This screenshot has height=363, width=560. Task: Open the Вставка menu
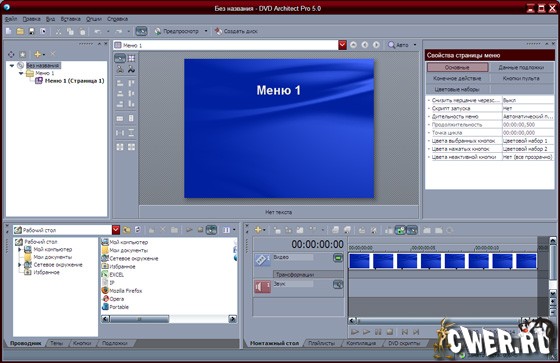pos(70,19)
